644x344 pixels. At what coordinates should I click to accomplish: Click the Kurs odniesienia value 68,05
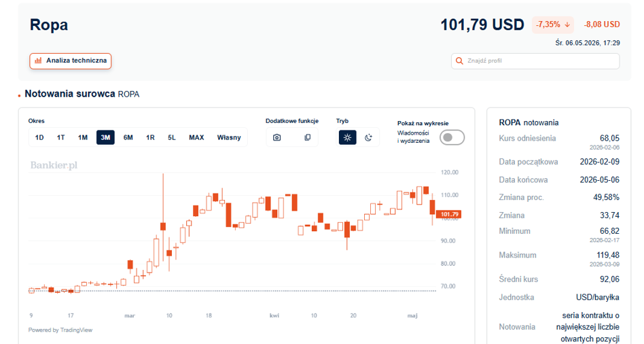pyautogui.click(x=609, y=138)
